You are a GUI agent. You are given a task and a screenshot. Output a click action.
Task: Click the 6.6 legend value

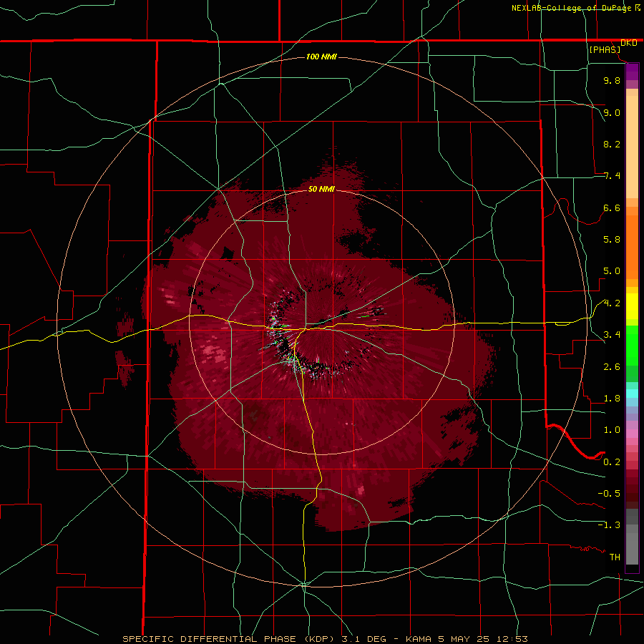(612, 208)
